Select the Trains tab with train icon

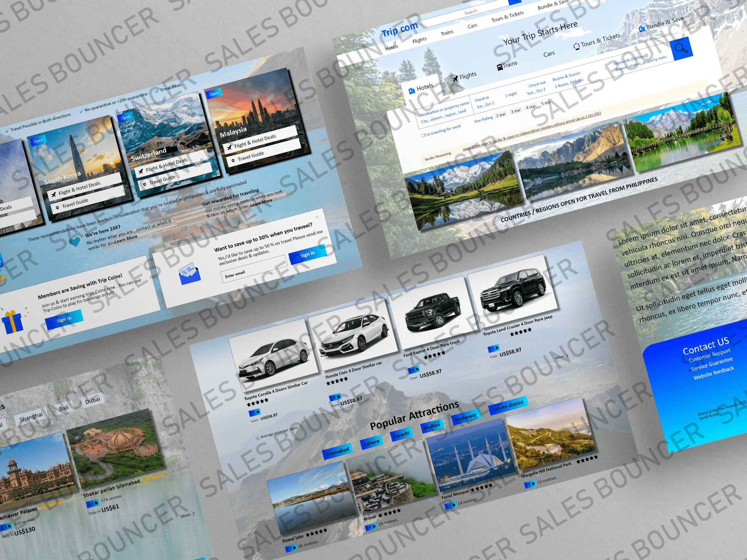(507, 65)
